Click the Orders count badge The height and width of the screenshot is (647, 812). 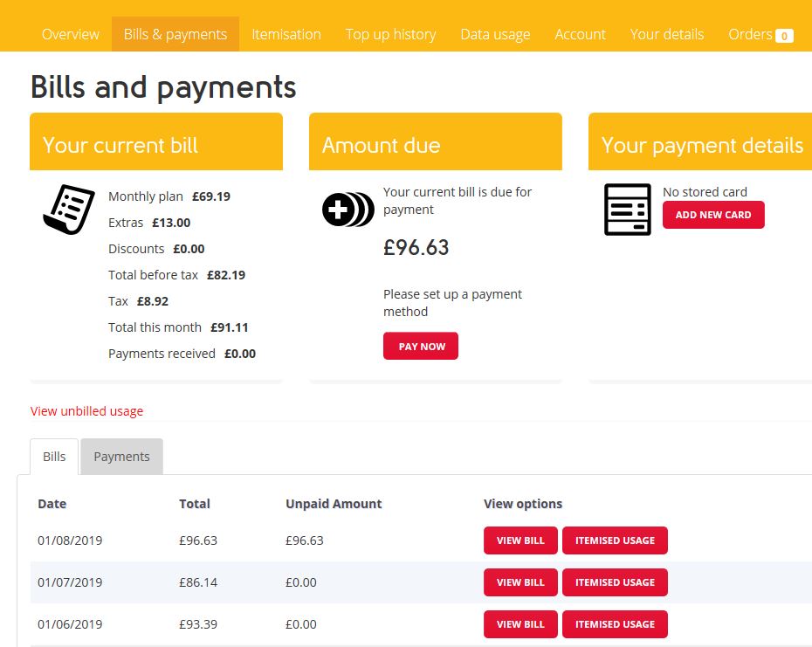coord(784,36)
